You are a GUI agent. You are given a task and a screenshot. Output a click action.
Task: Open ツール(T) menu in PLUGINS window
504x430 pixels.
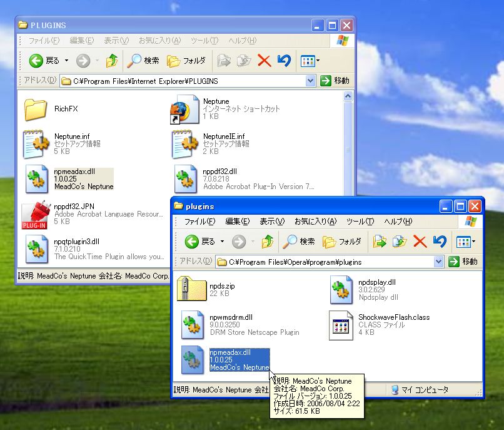(204, 41)
